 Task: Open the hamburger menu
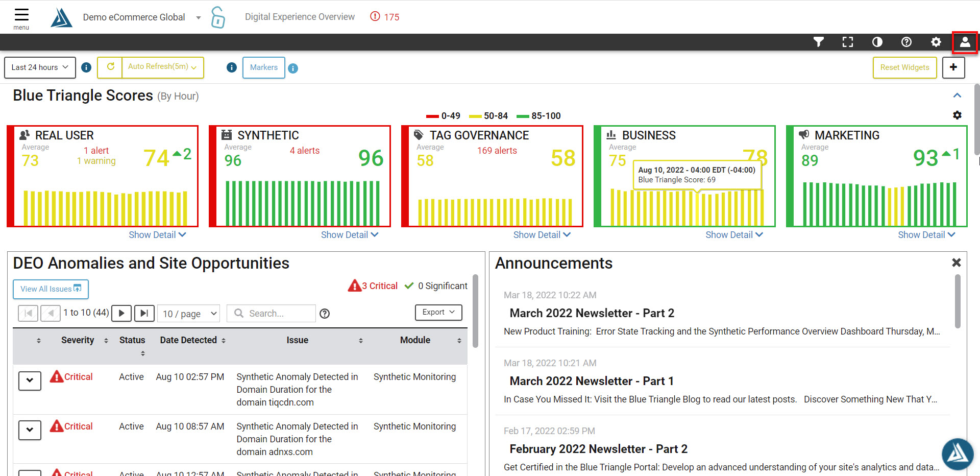(21, 18)
